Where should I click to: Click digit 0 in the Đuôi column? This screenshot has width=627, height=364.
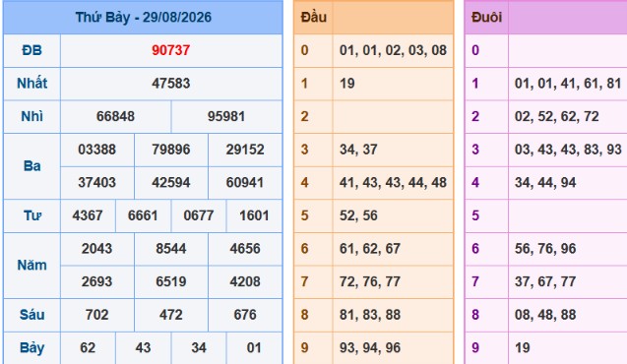pyautogui.click(x=475, y=50)
